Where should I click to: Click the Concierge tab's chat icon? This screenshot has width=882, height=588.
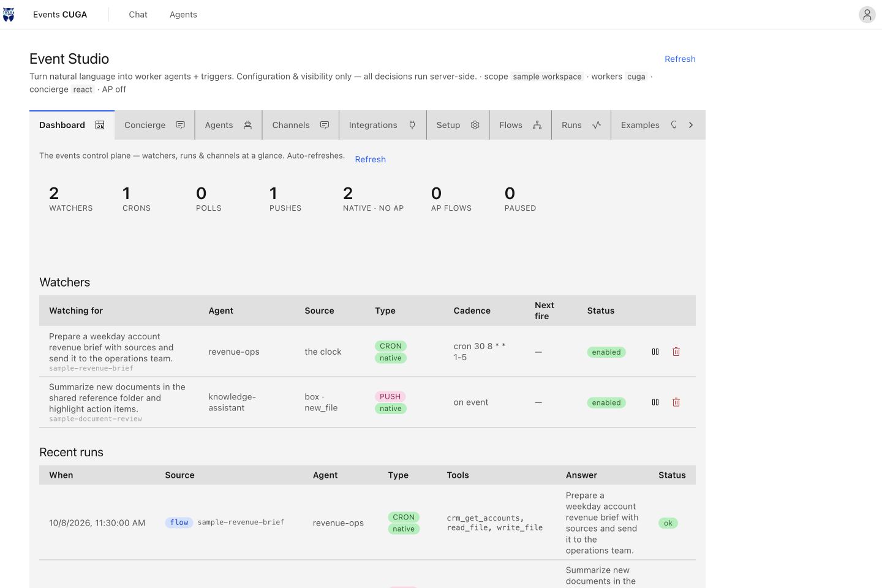pos(180,125)
